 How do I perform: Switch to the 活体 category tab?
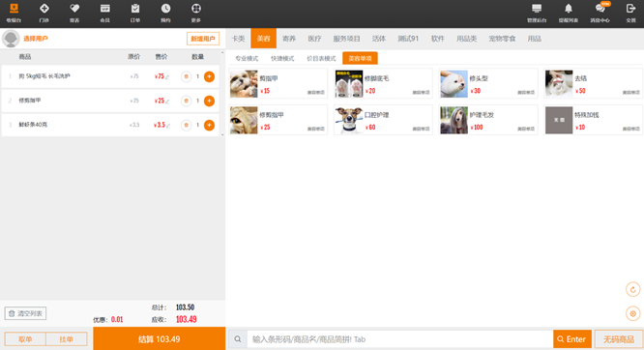point(379,39)
